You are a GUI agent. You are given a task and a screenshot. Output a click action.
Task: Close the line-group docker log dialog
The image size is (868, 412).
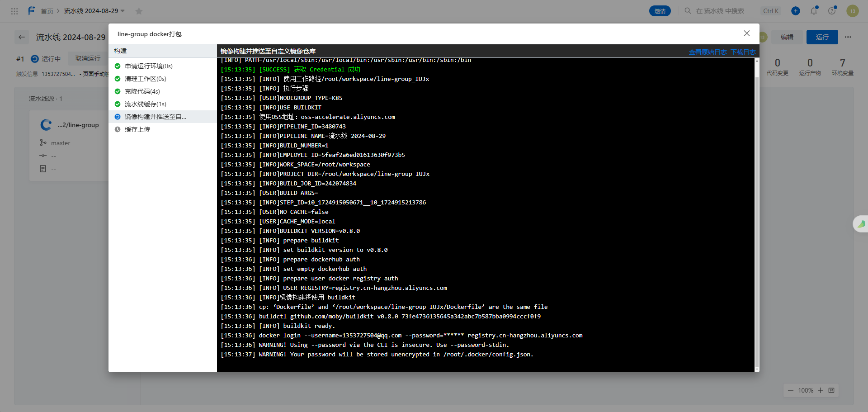tap(747, 33)
